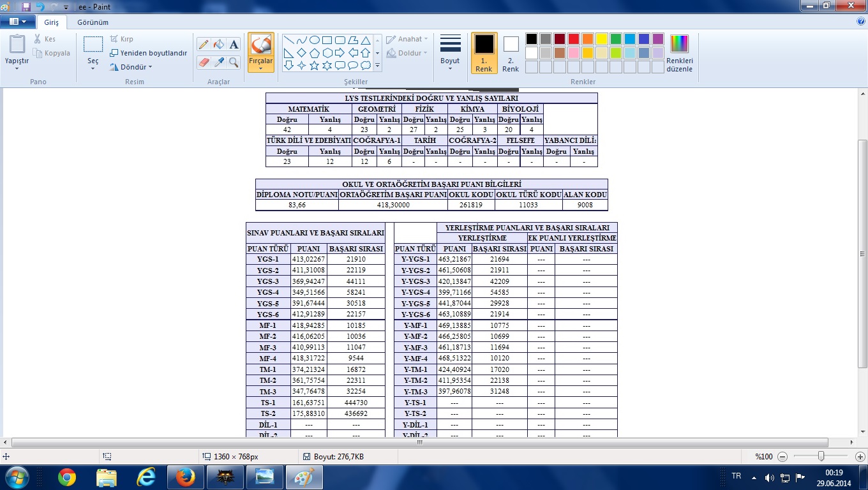Select the Pencil tool
Viewport: 868px width, 490px height.
click(x=204, y=45)
